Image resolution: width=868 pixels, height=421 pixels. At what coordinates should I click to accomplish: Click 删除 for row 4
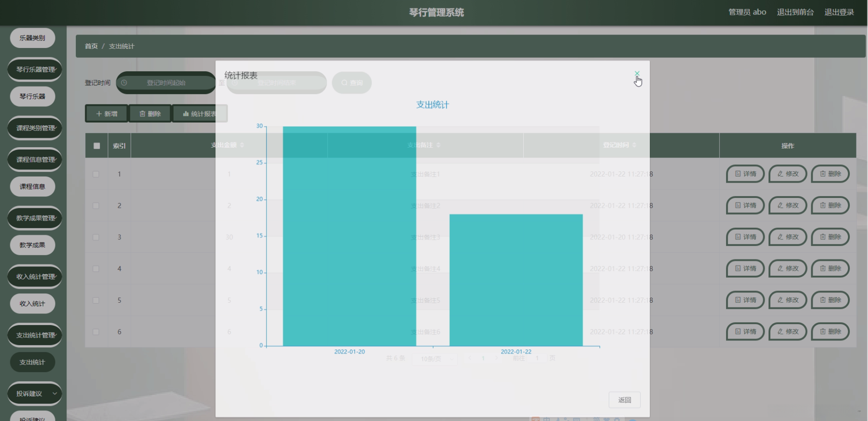(x=830, y=269)
